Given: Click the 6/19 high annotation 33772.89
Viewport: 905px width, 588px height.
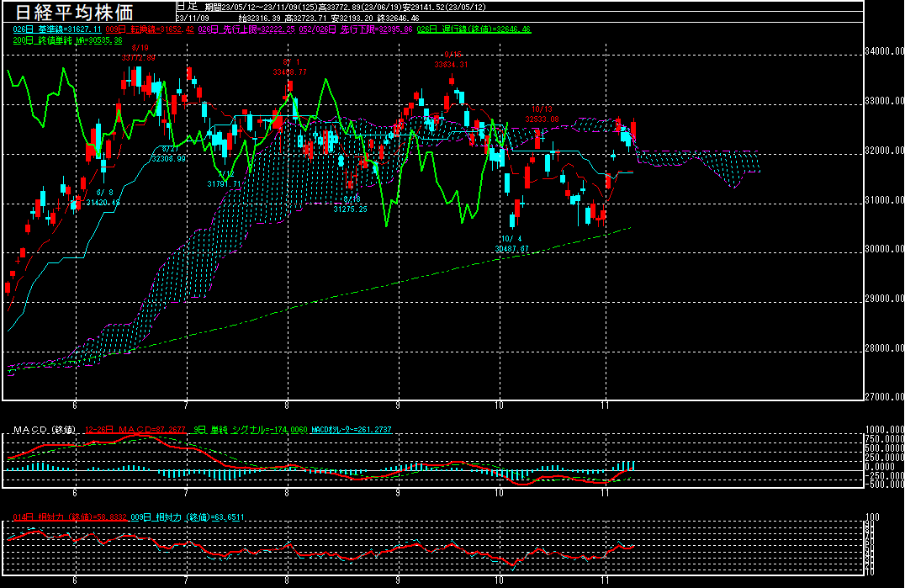Looking at the screenshot, I should pos(139,53).
